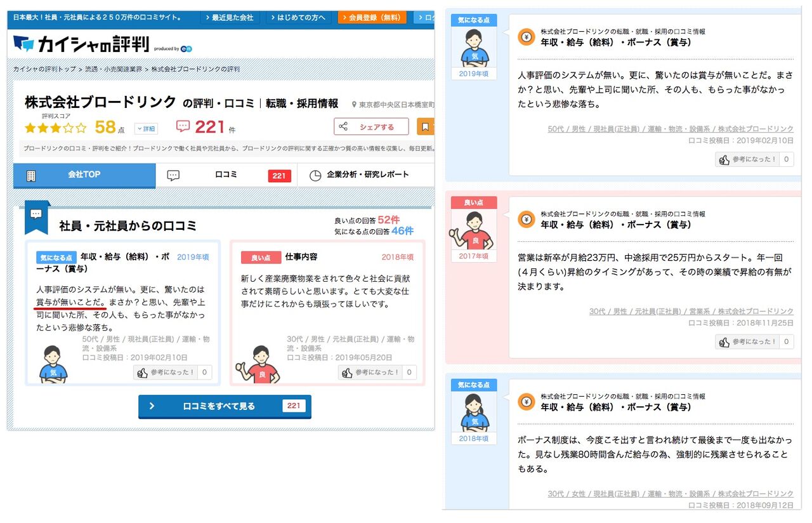Viewport: 812px width, 523px height.
Task: Open the 仕事内容 review title
Action: coord(301,257)
